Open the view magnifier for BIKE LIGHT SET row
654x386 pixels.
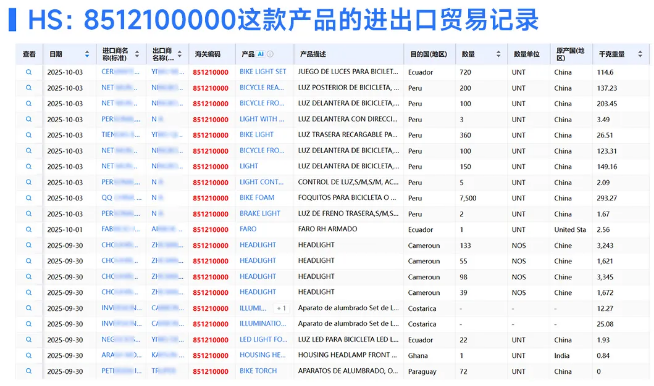[x=29, y=72]
